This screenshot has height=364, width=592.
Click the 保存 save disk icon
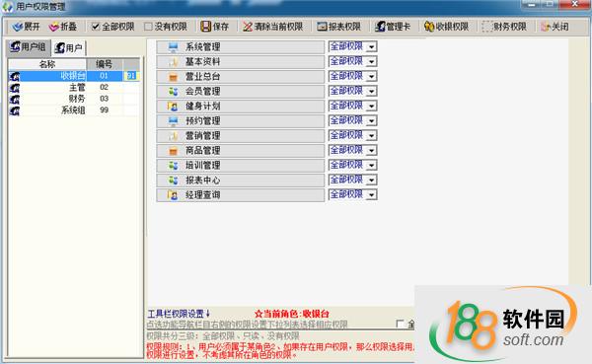(206, 27)
